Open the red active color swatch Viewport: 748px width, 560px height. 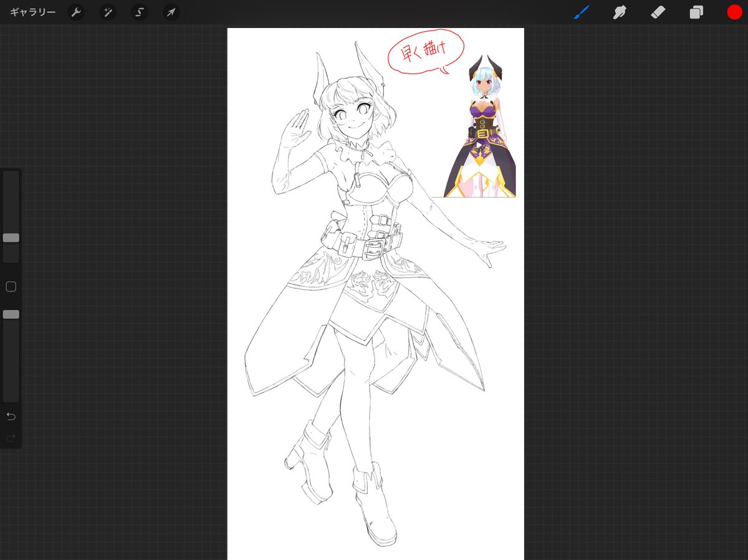734,12
